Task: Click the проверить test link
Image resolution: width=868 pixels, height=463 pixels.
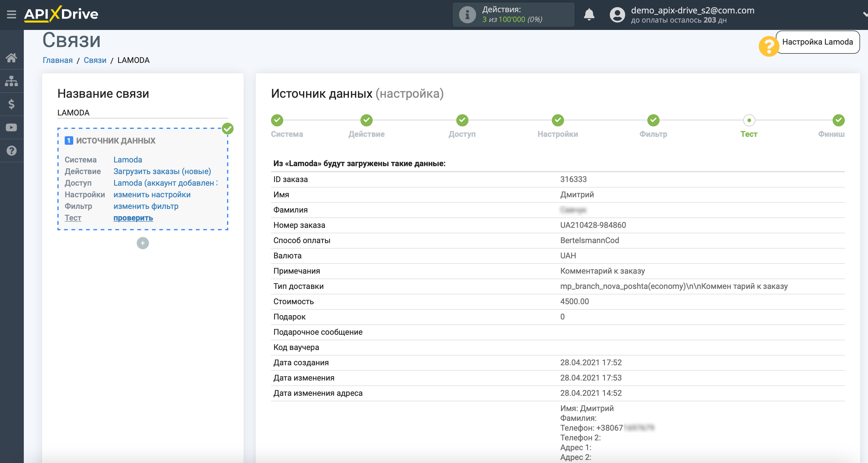Action: (133, 218)
